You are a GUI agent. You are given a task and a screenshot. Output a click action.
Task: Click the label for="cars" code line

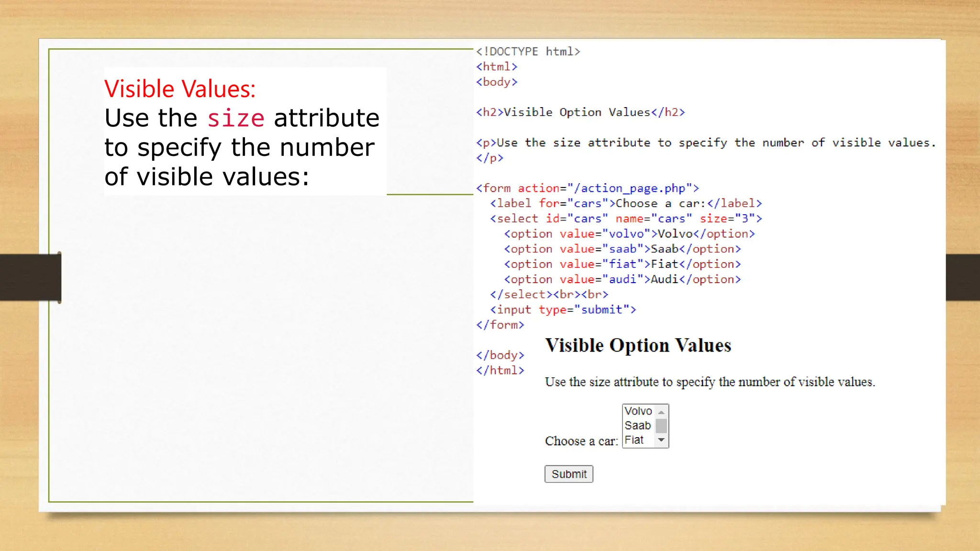click(626, 204)
